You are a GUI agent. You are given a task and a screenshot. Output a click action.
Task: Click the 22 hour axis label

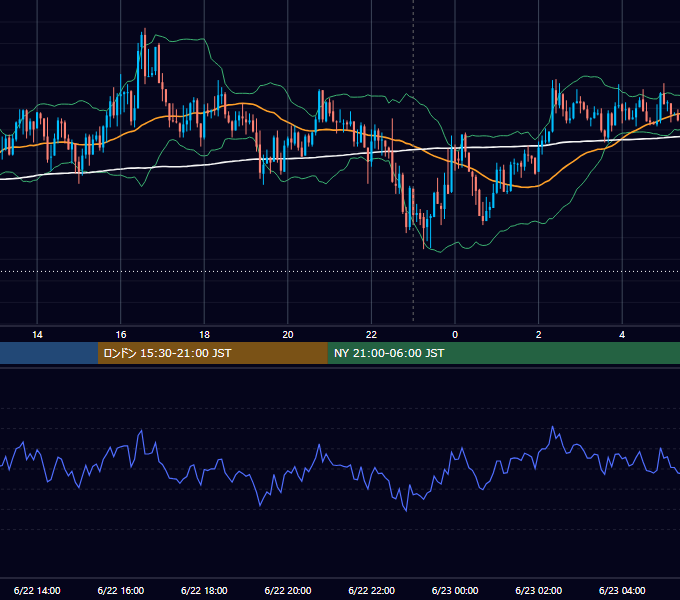pos(371,335)
